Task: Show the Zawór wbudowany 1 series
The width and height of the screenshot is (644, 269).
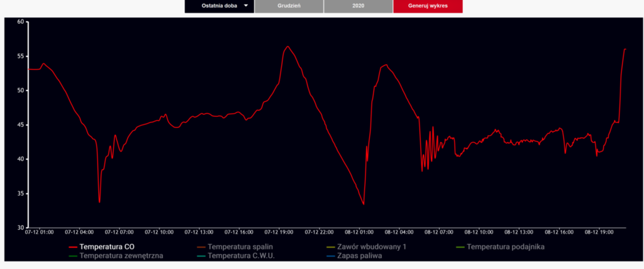Action: click(372, 246)
